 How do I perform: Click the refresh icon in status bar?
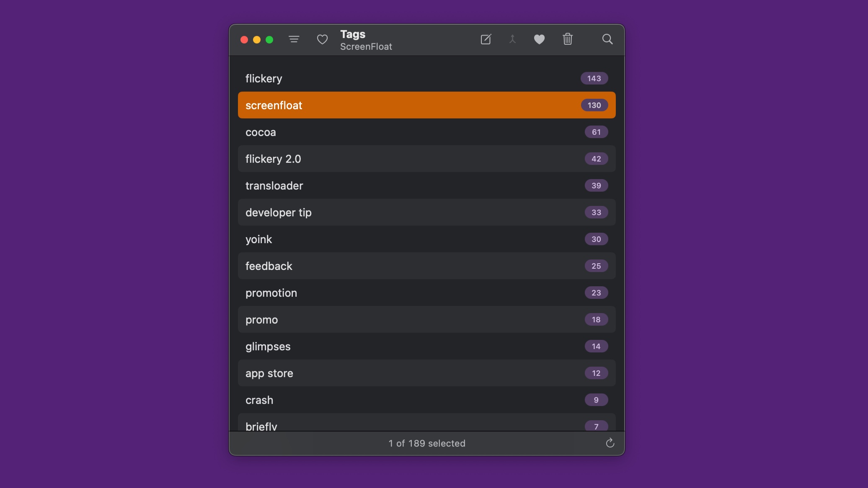pyautogui.click(x=610, y=443)
